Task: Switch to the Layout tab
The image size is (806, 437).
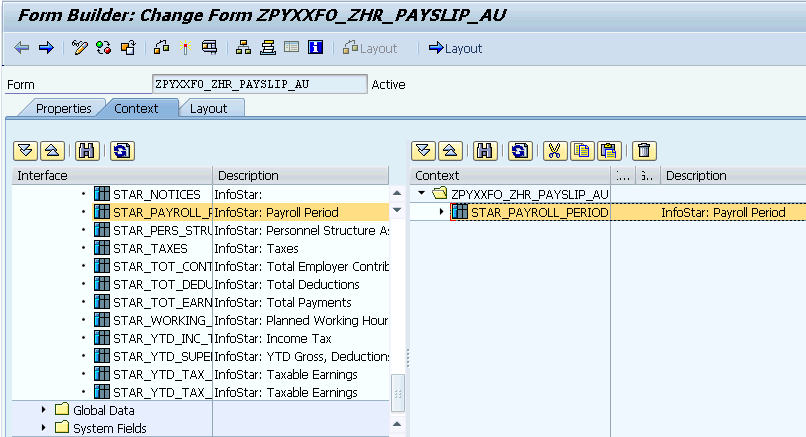Action: pyautogui.click(x=208, y=108)
